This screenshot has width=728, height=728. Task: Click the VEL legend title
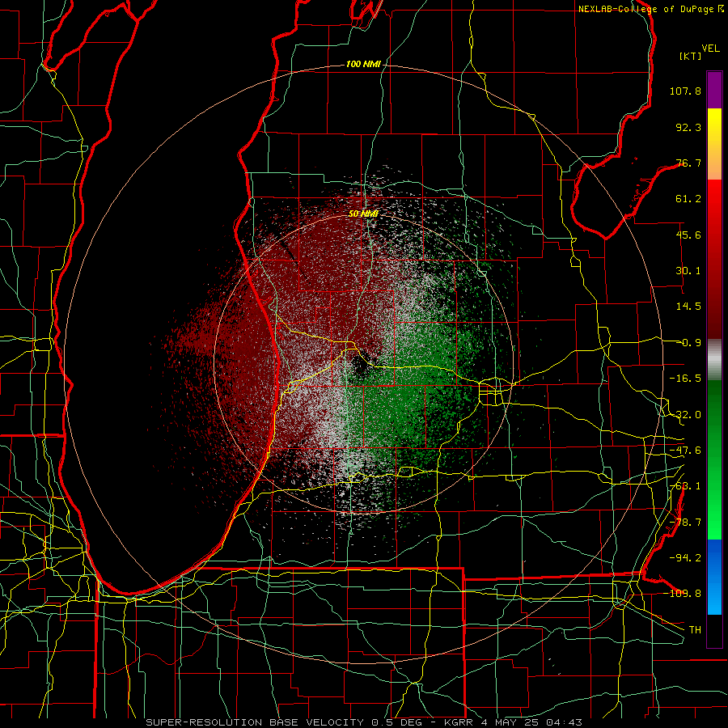click(x=710, y=49)
